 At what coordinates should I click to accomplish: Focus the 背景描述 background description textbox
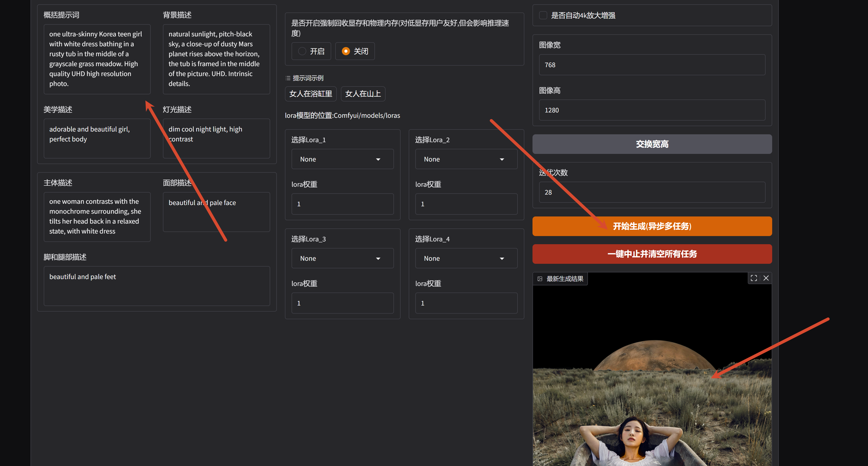[216, 59]
